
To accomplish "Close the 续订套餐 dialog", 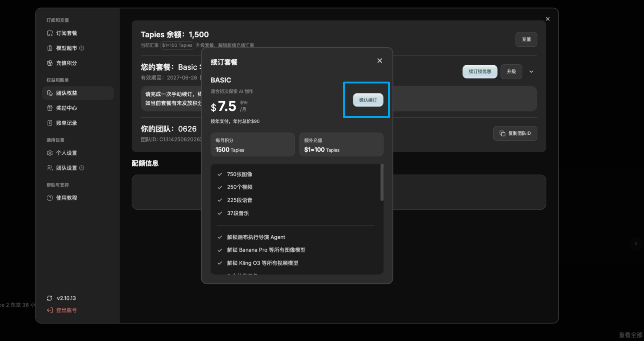I will coord(379,61).
